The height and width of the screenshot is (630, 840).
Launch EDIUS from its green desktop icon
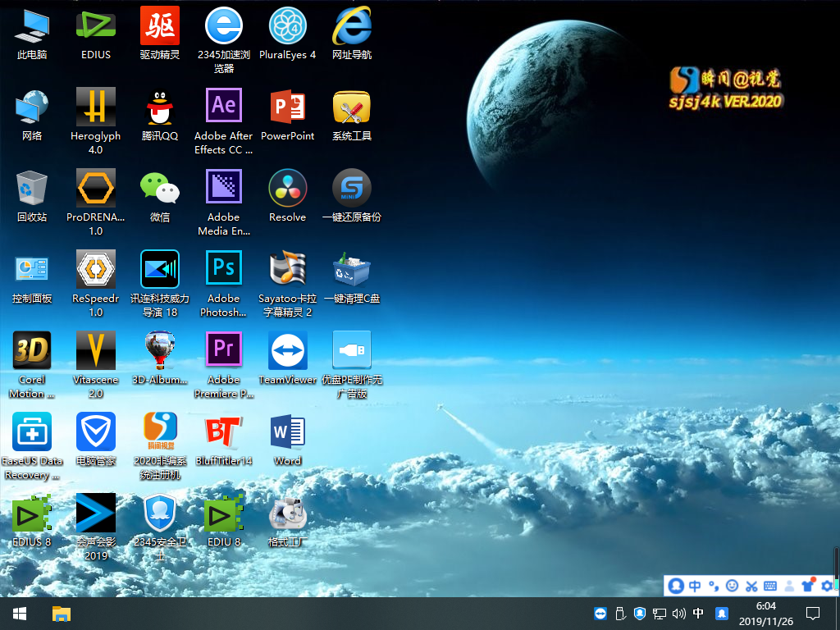click(95, 25)
